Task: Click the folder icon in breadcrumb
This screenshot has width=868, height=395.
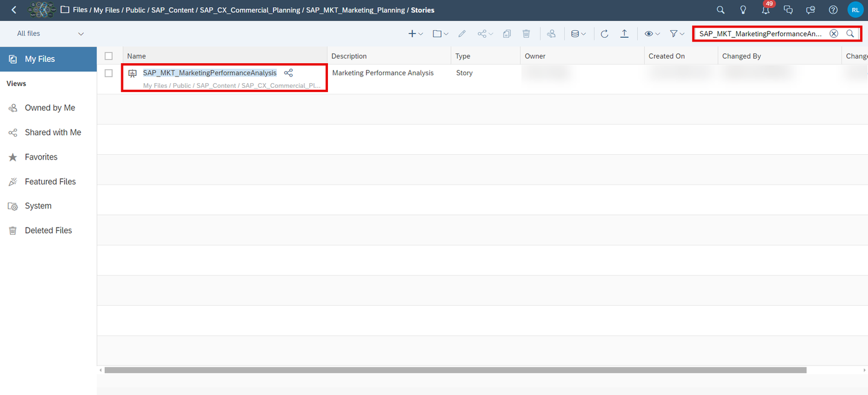Action: tap(64, 10)
